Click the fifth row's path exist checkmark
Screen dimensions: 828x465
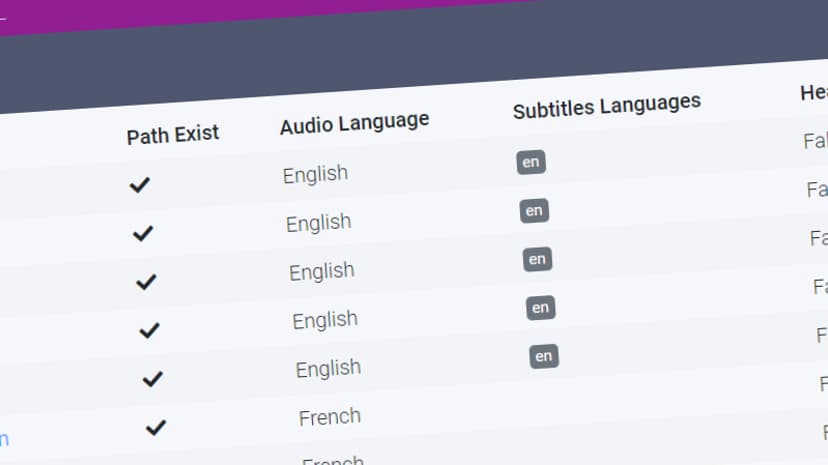(x=153, y=379)
